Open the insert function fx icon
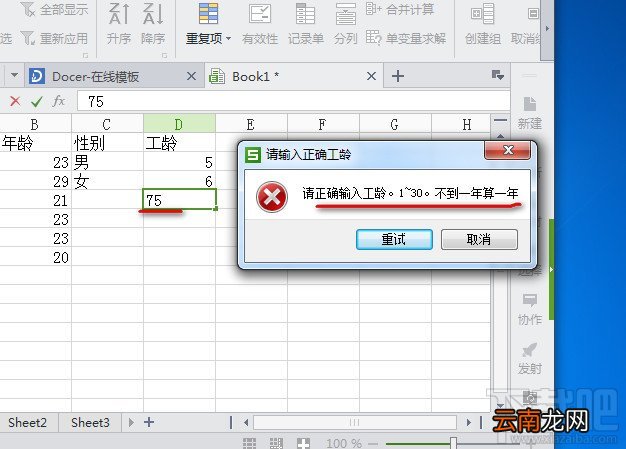 pos(59,101)
